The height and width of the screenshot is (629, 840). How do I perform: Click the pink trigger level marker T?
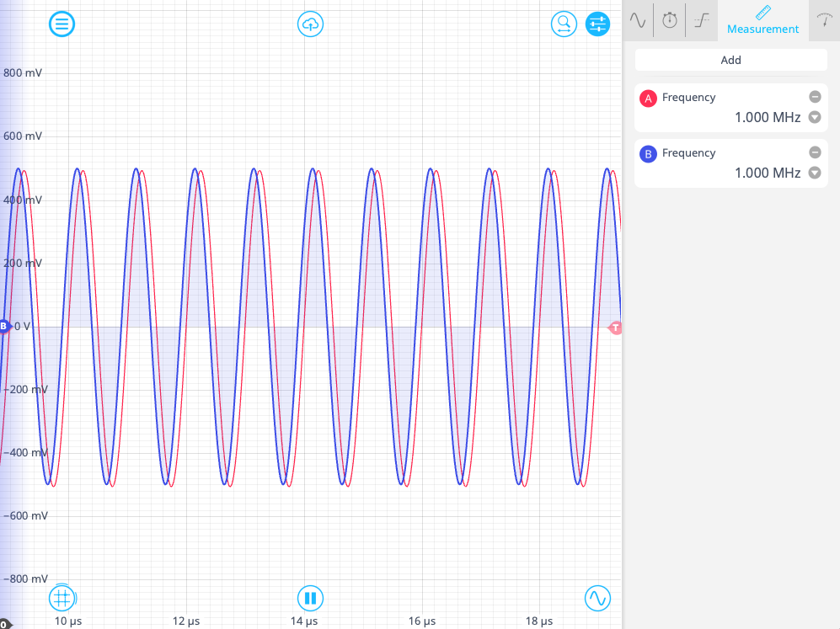[615, 327]
